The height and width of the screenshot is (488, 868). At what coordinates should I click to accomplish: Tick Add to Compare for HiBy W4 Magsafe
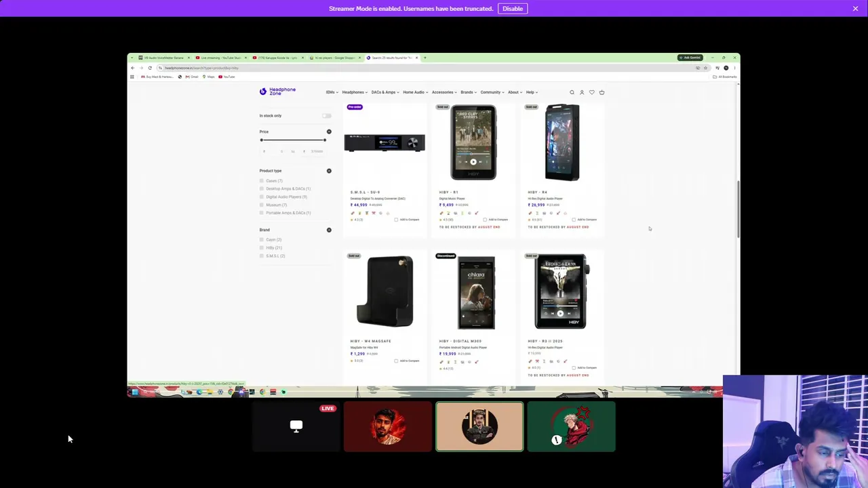(x=397, y=361)
